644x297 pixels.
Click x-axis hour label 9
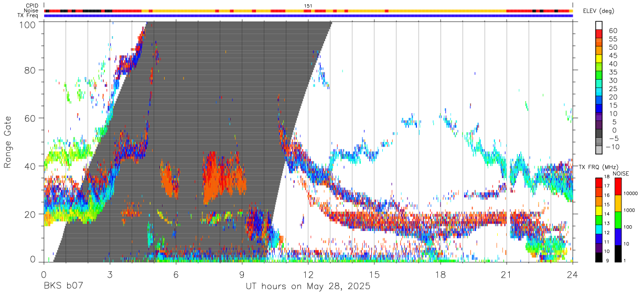pyautogui.click(x=242, y=274)
